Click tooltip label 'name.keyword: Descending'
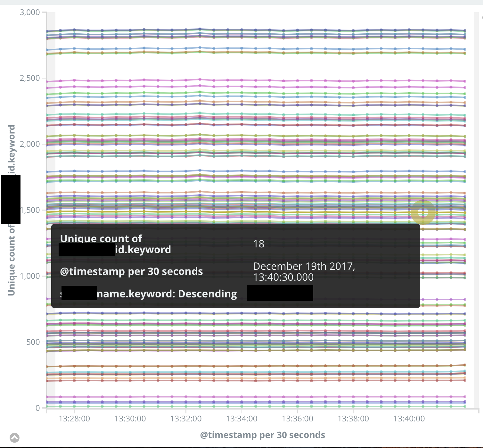The image size is (483, 448). click(167, 294)
